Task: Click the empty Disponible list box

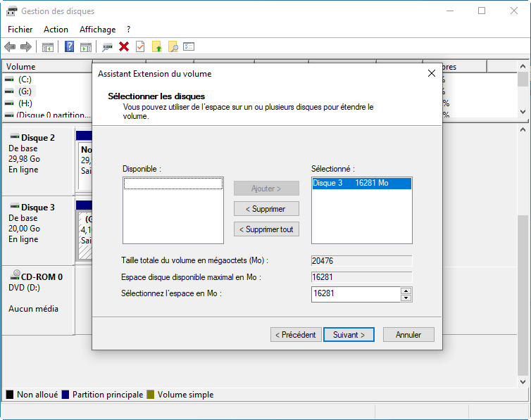Action: 173,210
